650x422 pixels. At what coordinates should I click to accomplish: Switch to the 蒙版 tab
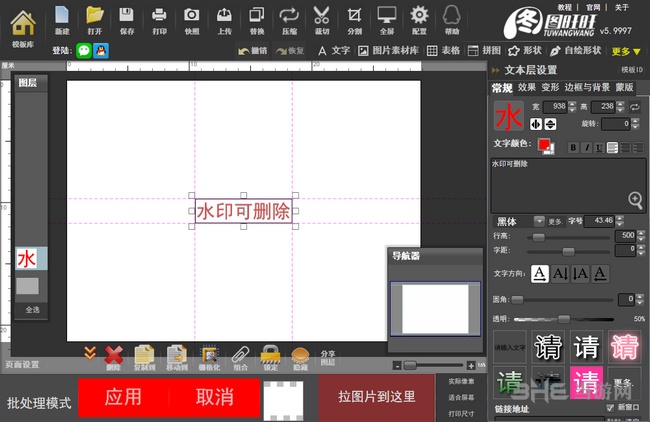click(624, 87)
